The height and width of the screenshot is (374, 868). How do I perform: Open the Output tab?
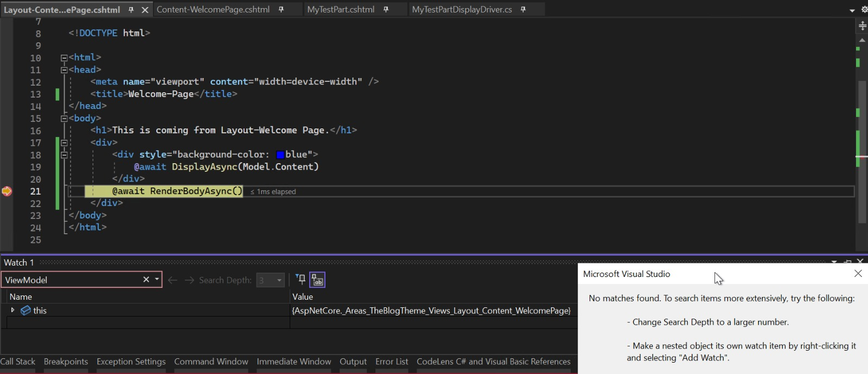pyautogui.click(x=353, y=362)
